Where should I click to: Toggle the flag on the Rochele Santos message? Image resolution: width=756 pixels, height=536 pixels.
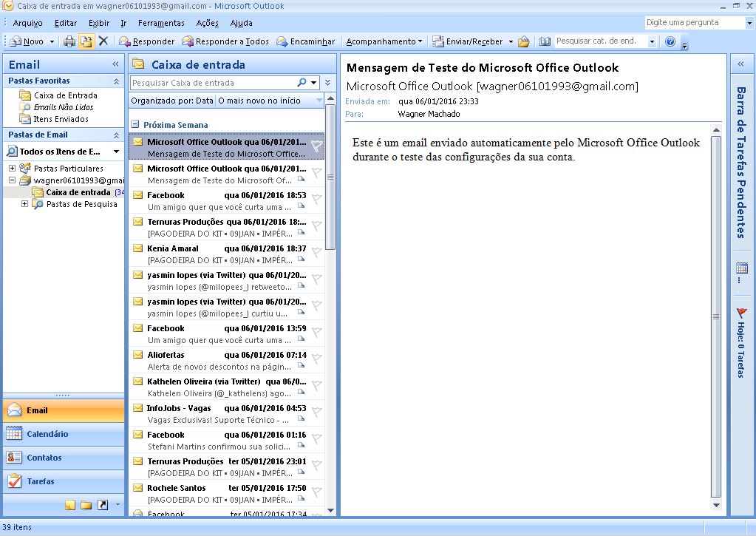click(317, 492)
